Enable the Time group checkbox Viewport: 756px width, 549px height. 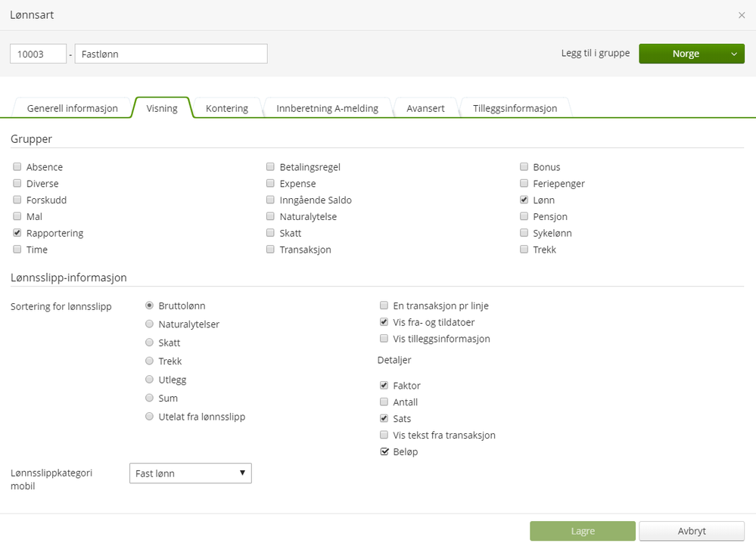17,249
